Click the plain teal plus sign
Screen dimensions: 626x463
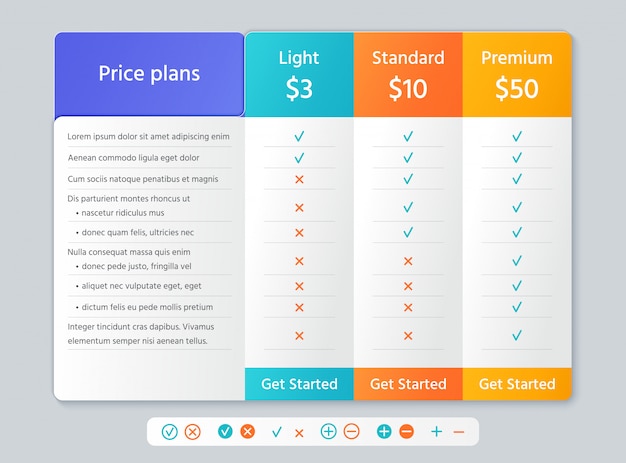click(437, 431)
